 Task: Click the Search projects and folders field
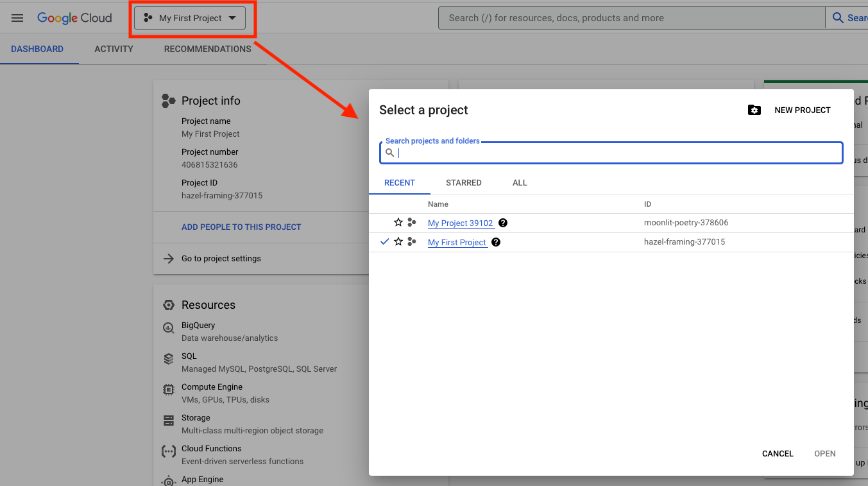pyautogui.click(x=611, y=153)
